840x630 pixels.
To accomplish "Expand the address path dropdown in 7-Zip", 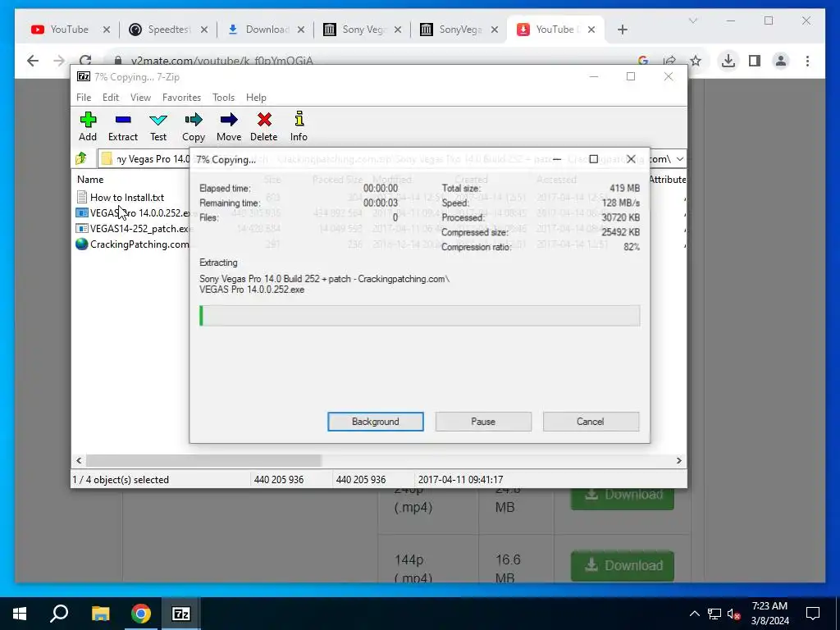I will (x=680, y=159).
